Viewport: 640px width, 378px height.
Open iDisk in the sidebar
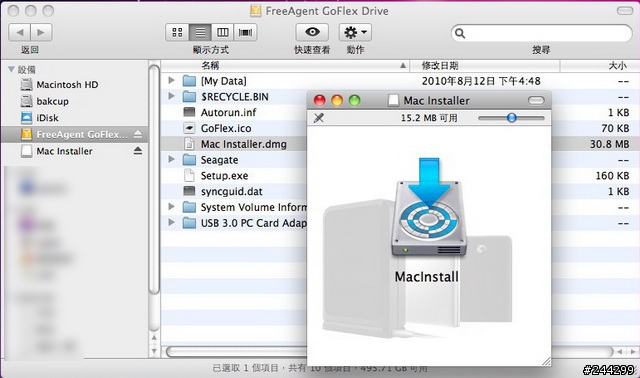pyautogui.click(x=40, y=118)
